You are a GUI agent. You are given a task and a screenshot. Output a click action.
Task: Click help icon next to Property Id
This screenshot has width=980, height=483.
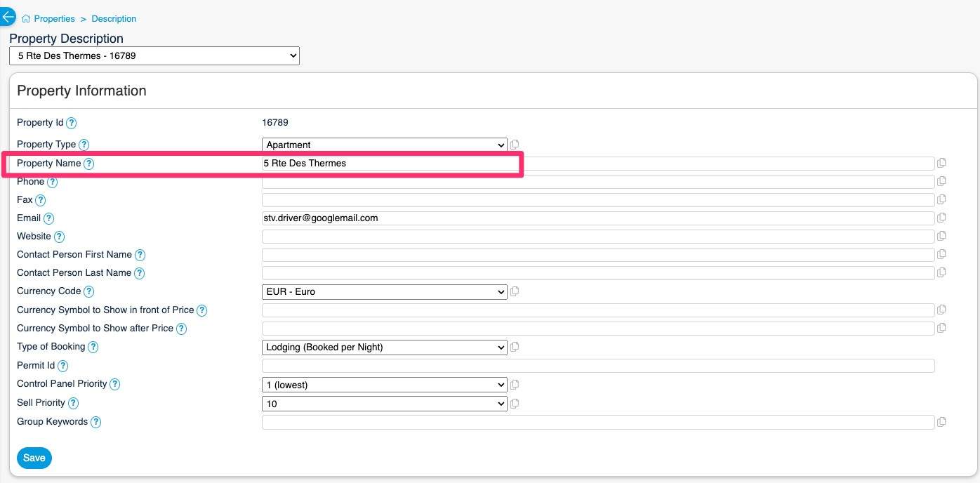(71, 124)
